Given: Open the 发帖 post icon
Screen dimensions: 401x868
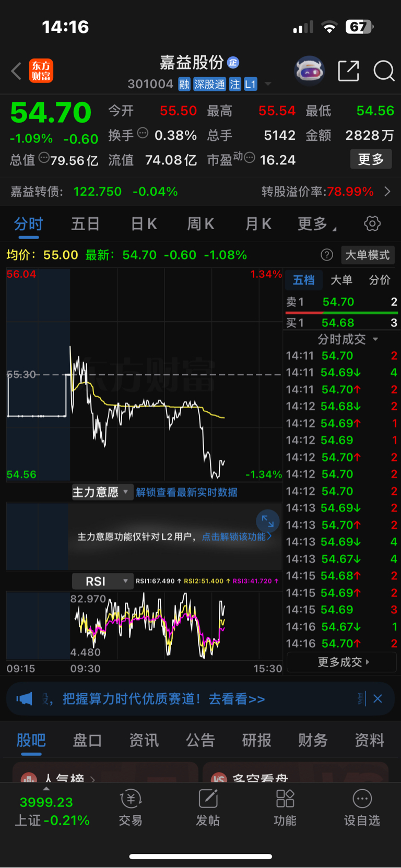Looking at the screenshot, I should pyautogui.click(x=208, y=807).
